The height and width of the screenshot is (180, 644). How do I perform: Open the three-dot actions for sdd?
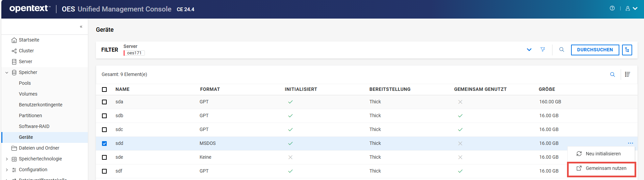[630, 143]
